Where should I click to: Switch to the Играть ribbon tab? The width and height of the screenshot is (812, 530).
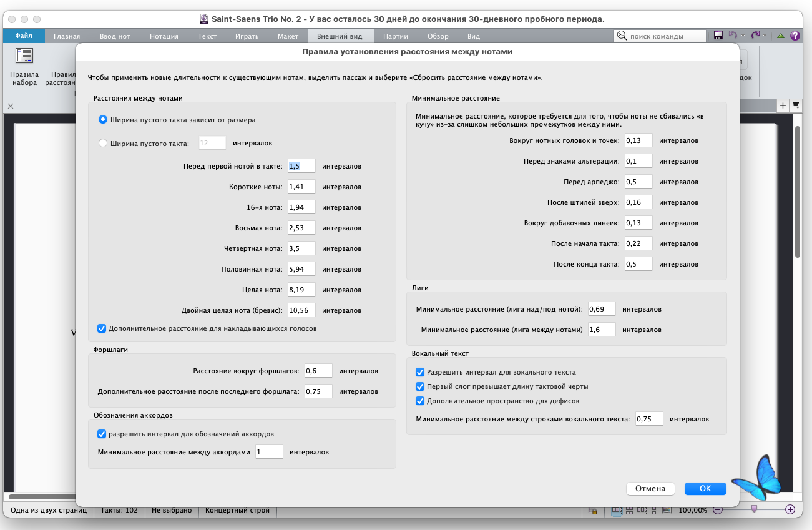(x=247, y=36)
